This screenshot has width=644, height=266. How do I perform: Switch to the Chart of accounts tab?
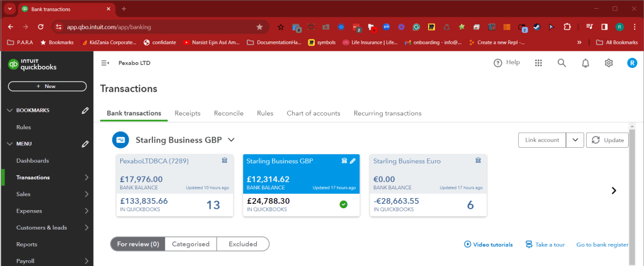(x=314, y=113)
